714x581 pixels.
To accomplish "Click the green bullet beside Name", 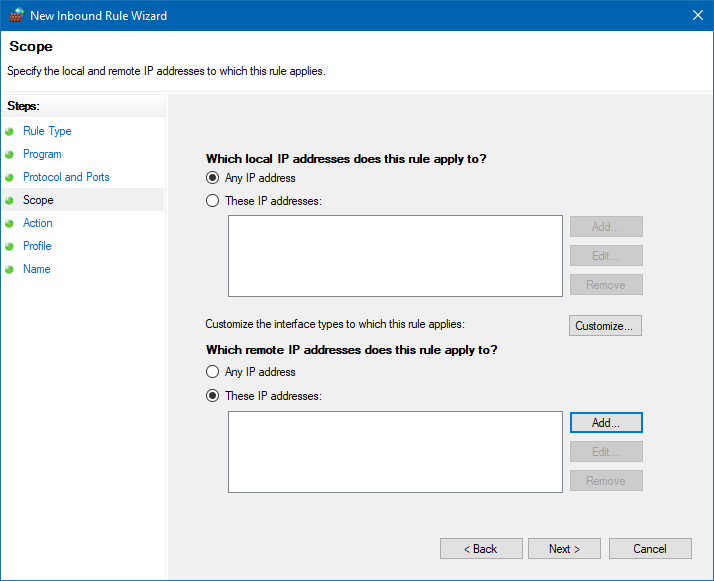I will click(10, 270).
